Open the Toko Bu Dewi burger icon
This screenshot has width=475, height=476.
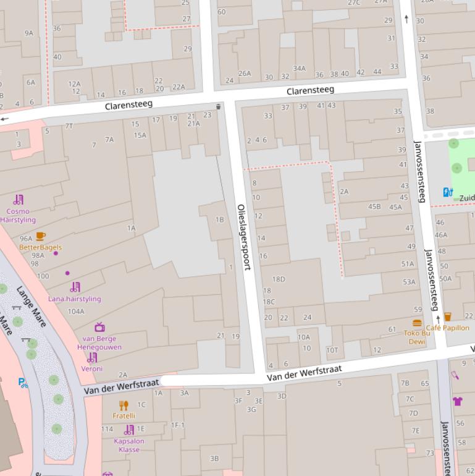[x=418, y=323]
